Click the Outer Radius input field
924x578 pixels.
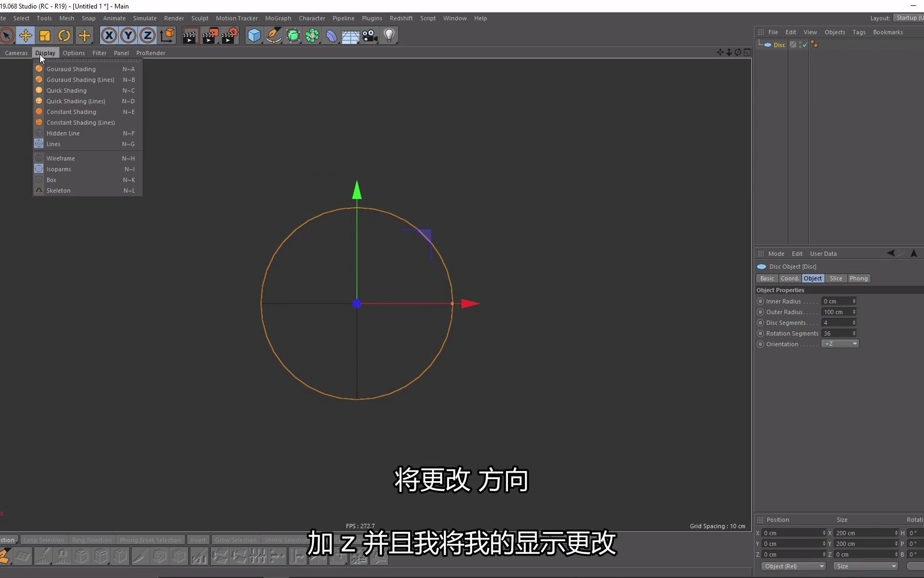pos(837,312)
